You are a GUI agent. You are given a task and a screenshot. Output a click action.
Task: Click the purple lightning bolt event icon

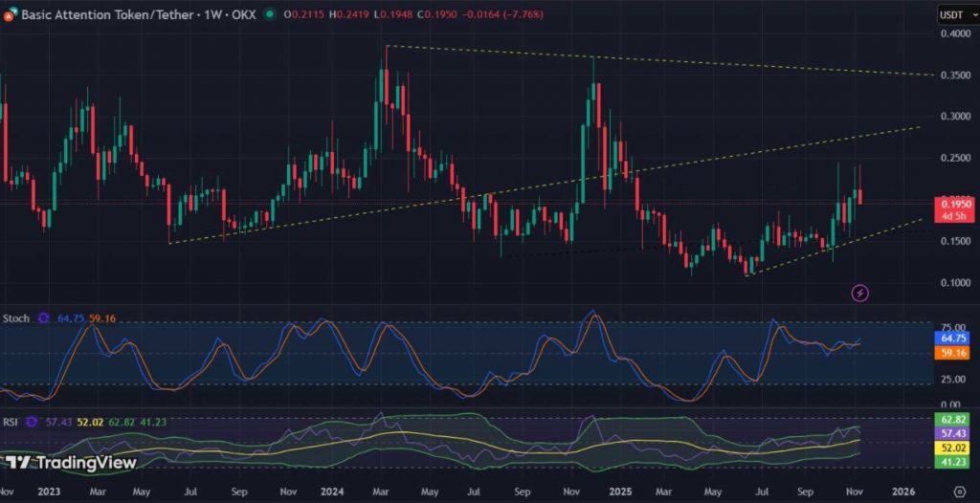coord(859,293)
